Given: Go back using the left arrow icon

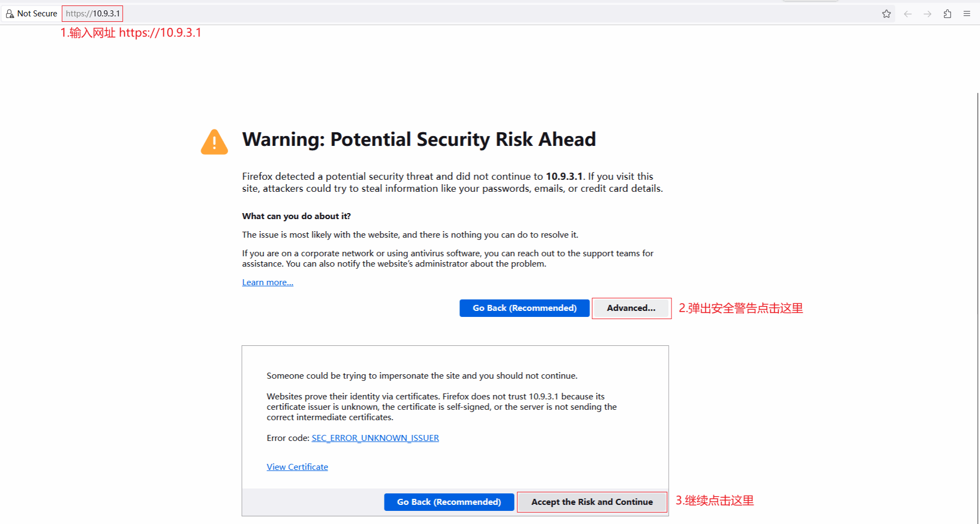Looking at the screenshot, I should coord(908,14).
